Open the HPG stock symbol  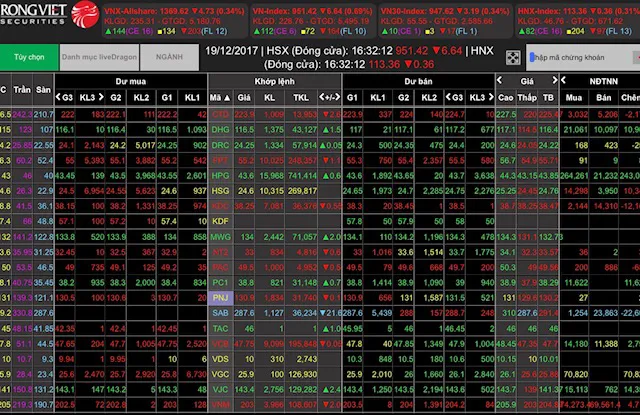tap(220, 175)
